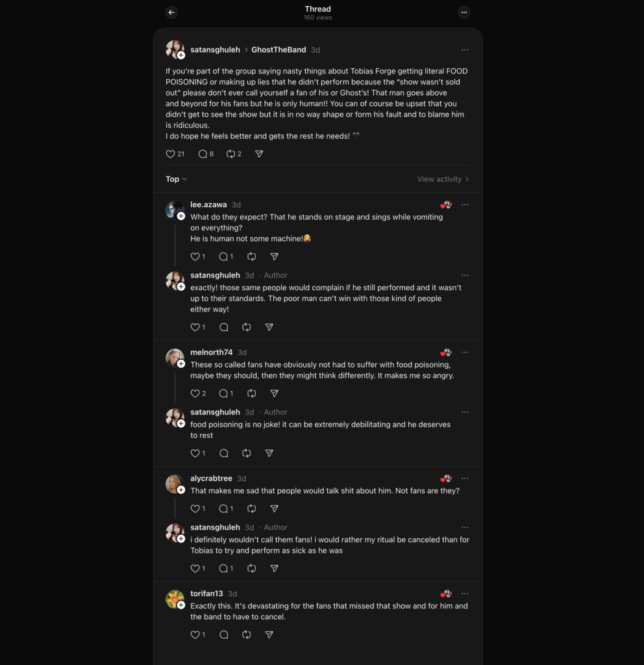Viewport: 644px width, 665px height.
Task: Share the main post via send icon
Action: [259, 154]
